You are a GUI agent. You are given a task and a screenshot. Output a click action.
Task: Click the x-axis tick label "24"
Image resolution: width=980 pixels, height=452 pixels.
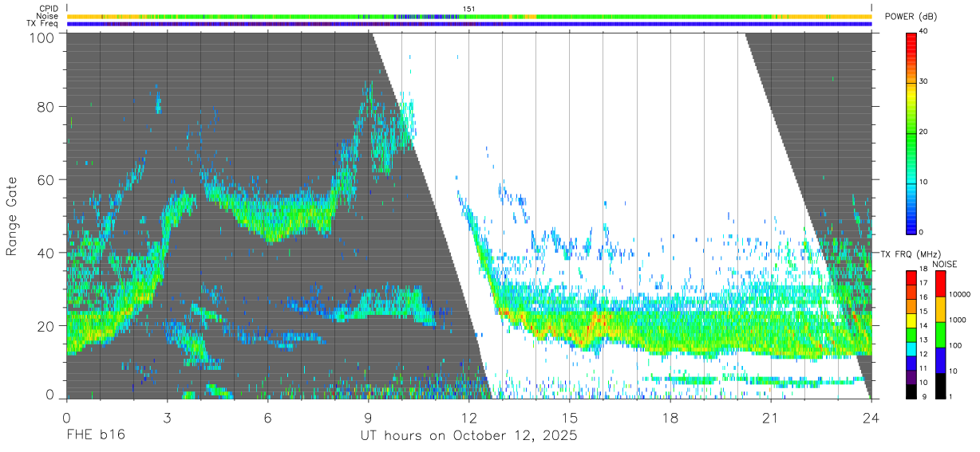tap(871, 417)
